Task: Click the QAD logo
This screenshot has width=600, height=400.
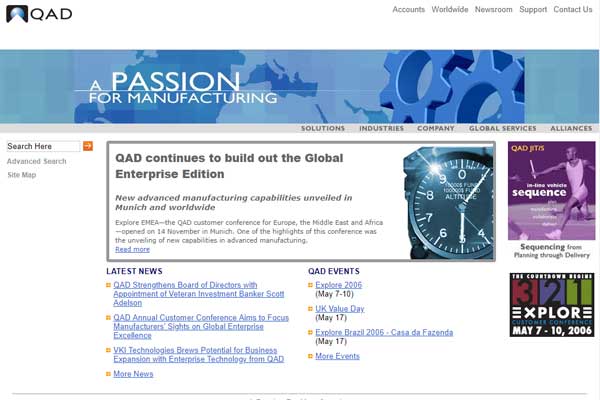Action: pyautogui.click(x=39, y=14)
